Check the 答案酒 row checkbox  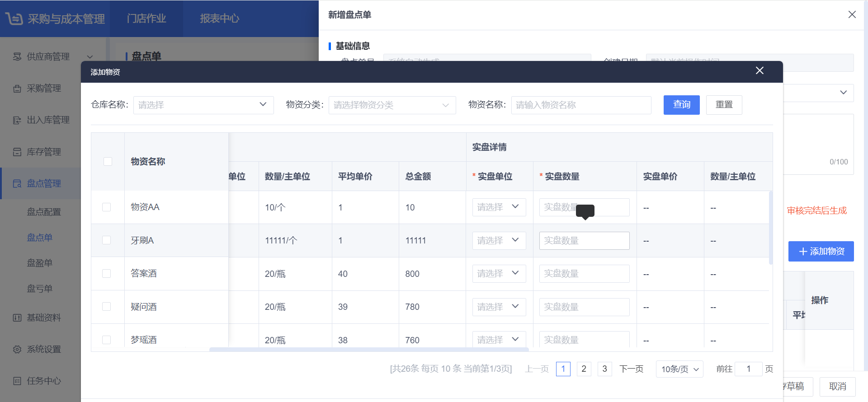coord(107,273)
